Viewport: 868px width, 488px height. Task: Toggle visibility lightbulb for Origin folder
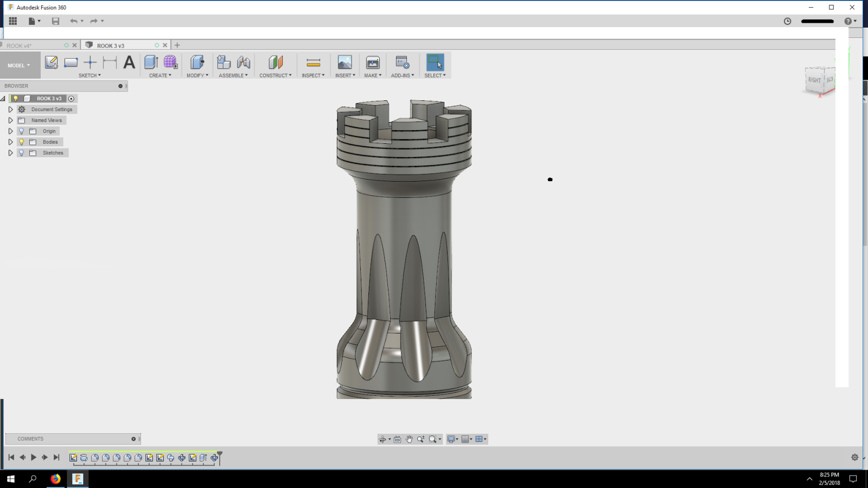22,131
